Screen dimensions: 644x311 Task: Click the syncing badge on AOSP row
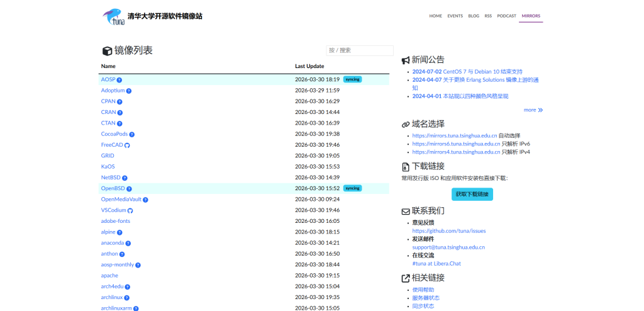pyautogui.click(x=352, y=79)
